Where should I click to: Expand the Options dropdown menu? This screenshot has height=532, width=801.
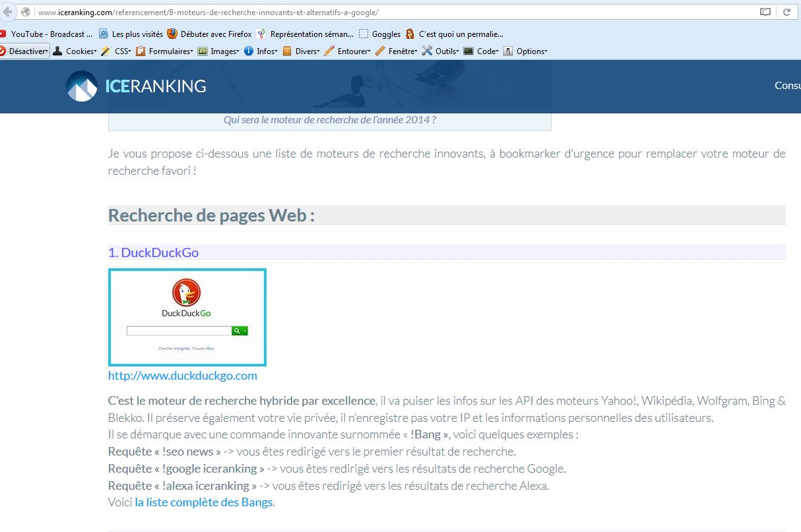coord(525,51)
